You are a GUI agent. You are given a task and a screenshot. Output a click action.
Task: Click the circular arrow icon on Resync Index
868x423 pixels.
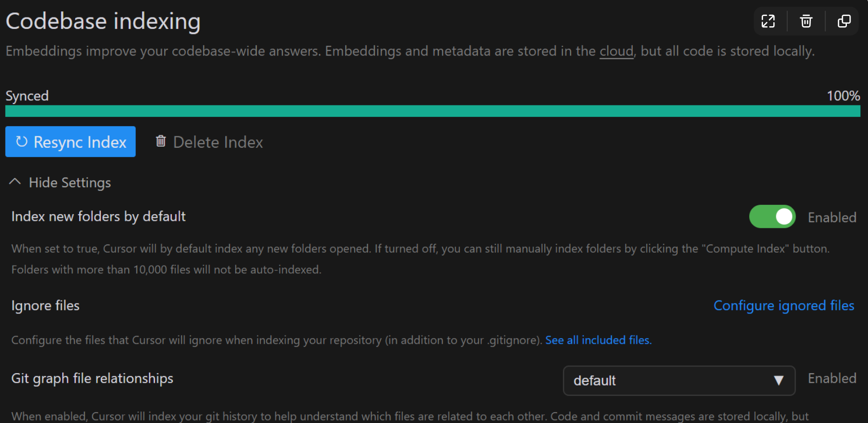(22, 142)
